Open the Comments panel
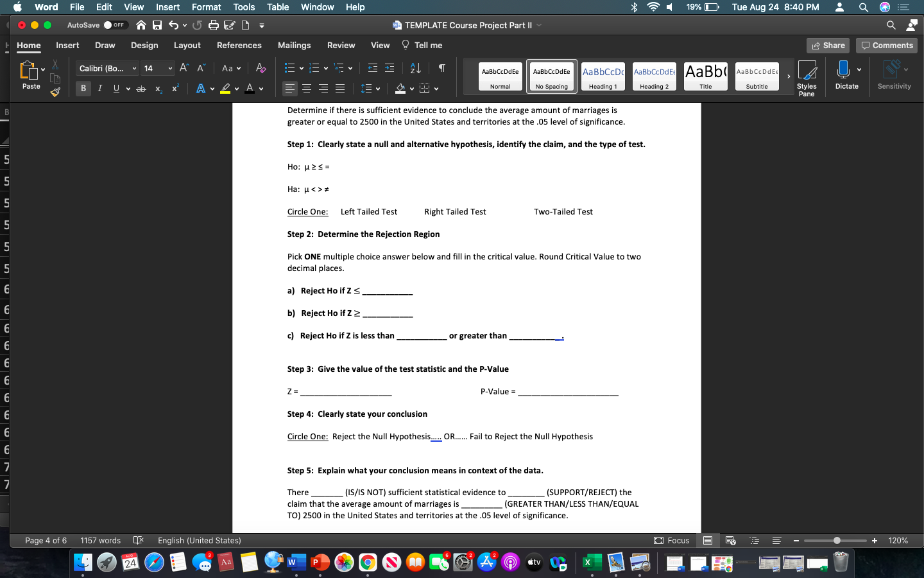 tap(886, 45)
